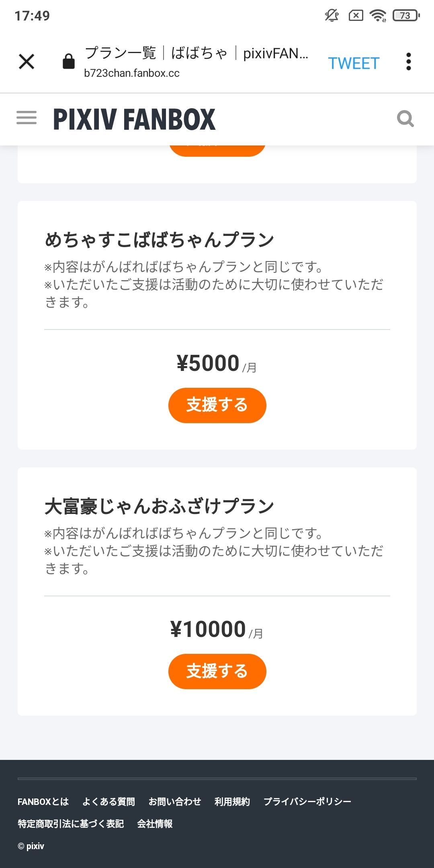Tap the muted notification bell icon
434x868 pixels.
pos(332,16)
